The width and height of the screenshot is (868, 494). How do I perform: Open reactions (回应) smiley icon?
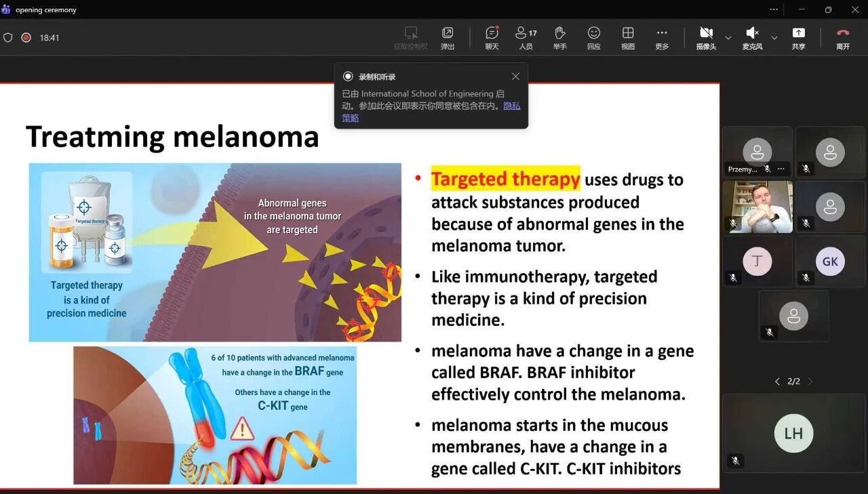click(594, 37)
